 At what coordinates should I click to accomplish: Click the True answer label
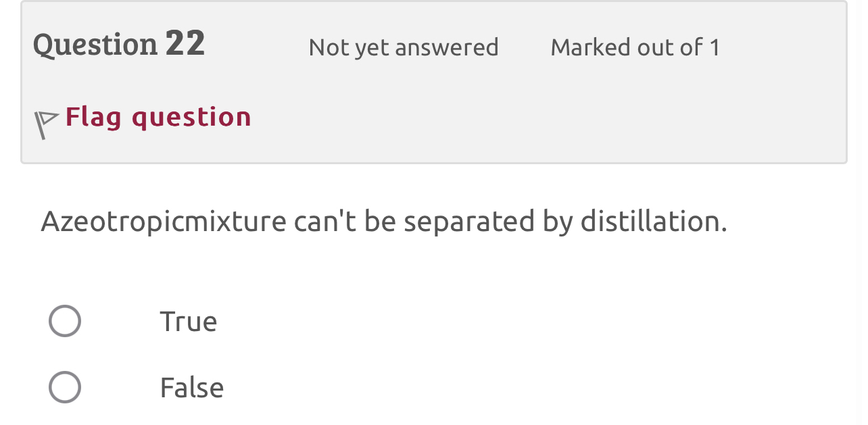188,322
